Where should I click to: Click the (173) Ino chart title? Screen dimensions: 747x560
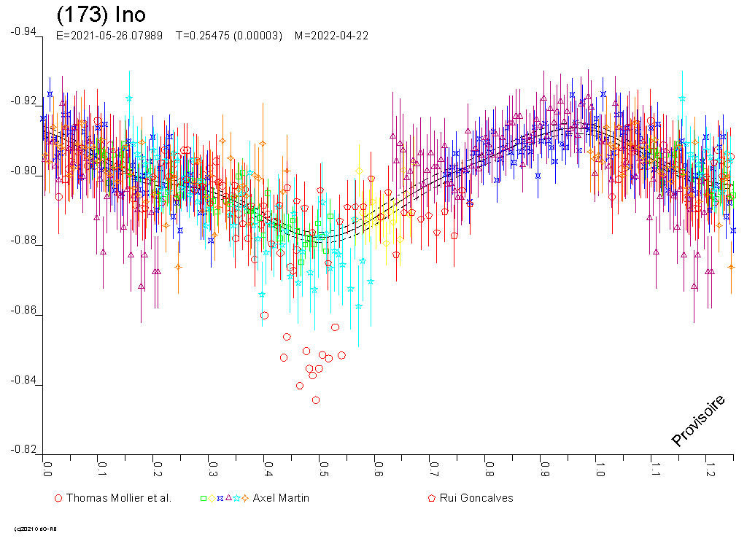(x=101, y=15)
